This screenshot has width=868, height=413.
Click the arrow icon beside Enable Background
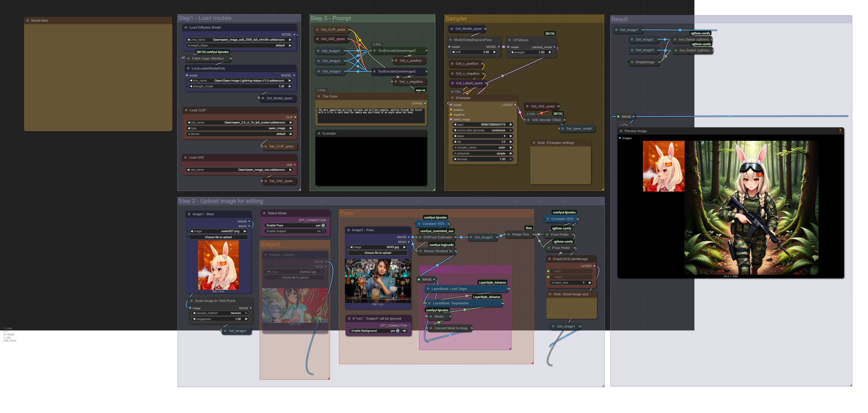pyautogui.click(x=405, y=331)
